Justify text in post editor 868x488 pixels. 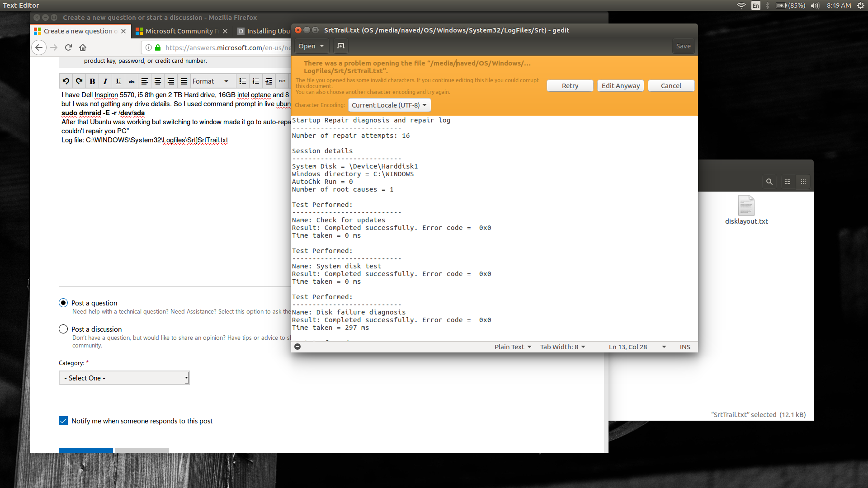pyautogui.click(x=184, y=81)
